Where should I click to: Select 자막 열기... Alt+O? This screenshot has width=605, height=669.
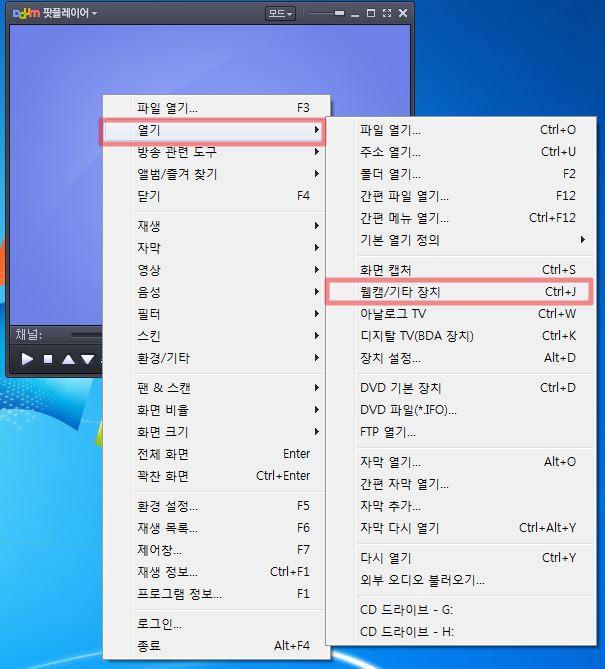(461, 462)
